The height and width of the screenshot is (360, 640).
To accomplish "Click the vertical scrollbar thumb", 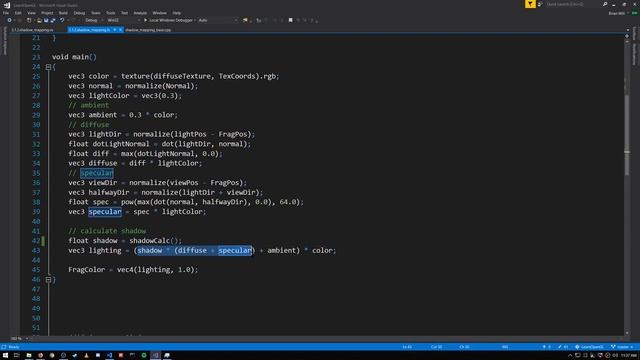I will tap(627, 135).
